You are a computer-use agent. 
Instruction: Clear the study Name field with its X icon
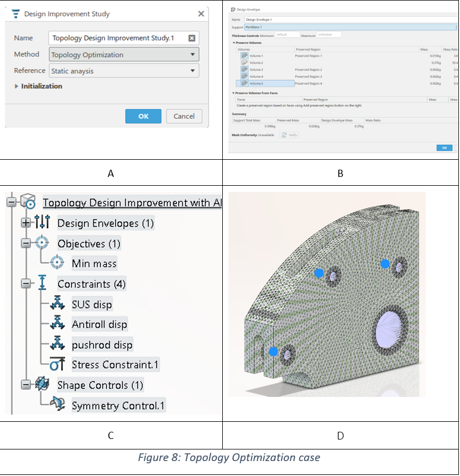coord(192,38)
